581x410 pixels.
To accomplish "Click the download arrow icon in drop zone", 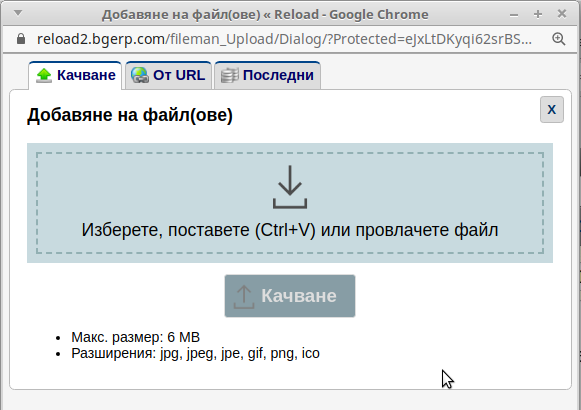I will tap(290, 187).
